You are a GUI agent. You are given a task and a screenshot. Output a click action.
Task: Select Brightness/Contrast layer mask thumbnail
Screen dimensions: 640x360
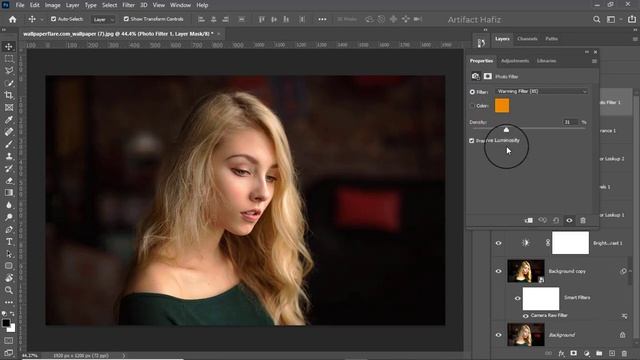[570, 243]
